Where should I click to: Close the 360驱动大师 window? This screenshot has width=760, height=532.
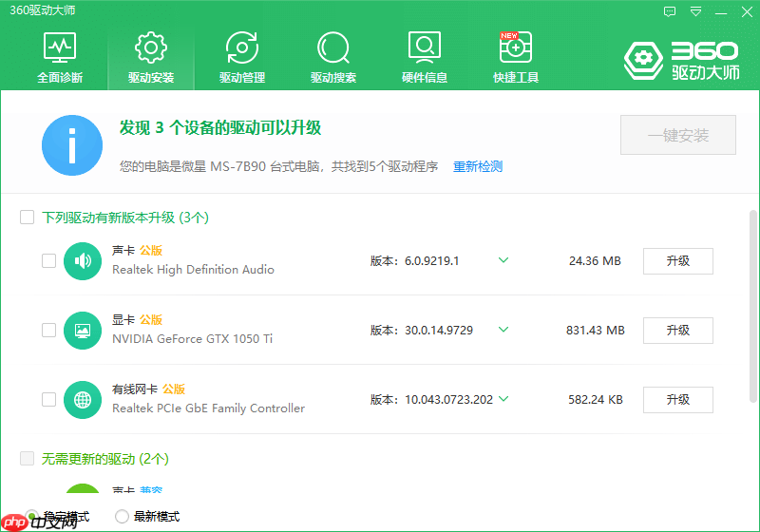coord(747,12)
